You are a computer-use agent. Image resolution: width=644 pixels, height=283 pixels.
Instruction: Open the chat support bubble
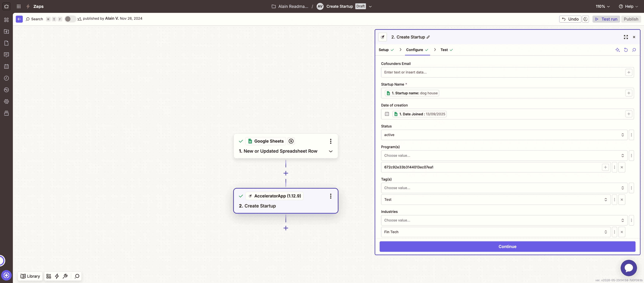pyautogui.click(x=629, y=268)
